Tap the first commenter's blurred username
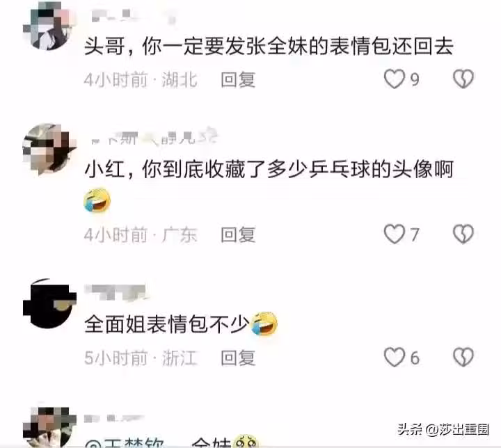This screenshot has height=448, width=501. 133,16
